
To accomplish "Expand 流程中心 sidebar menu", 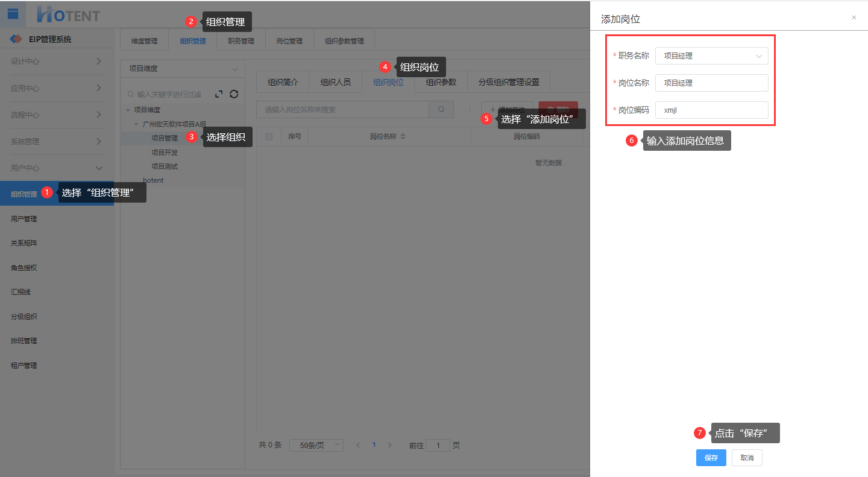I will point(57,115).
